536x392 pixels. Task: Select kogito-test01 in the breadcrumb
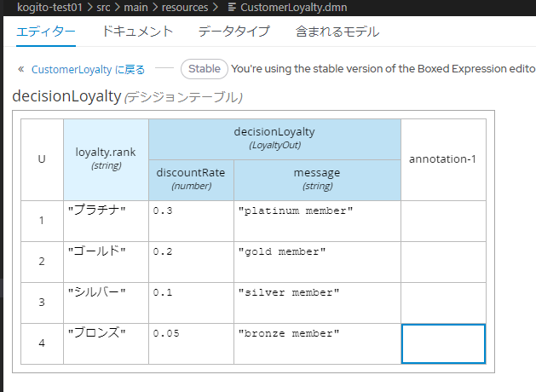point(49,7)
